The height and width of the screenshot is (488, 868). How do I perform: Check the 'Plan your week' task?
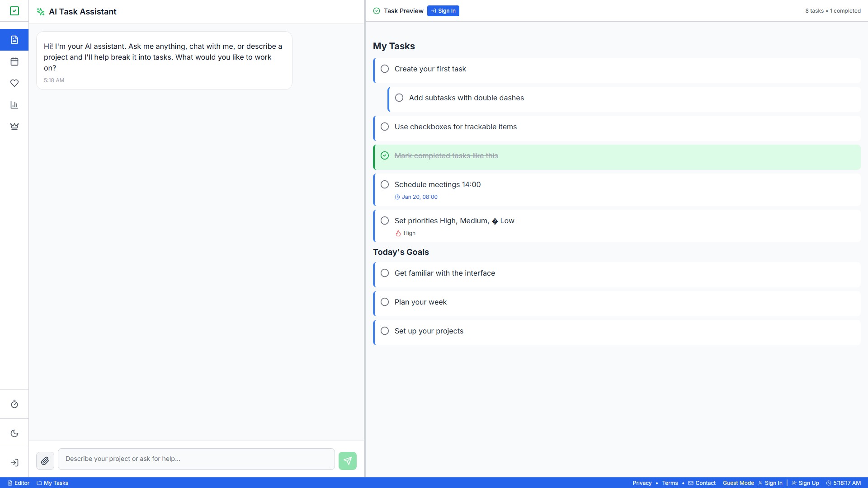[x=385, y=302]
